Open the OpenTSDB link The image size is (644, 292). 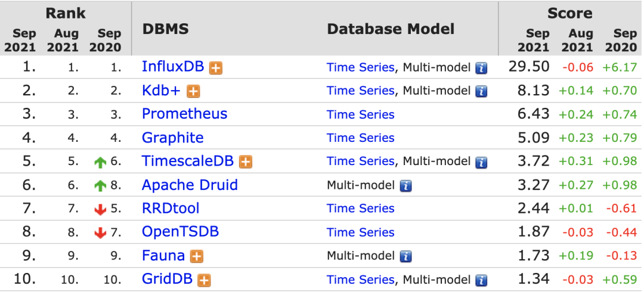180,232
